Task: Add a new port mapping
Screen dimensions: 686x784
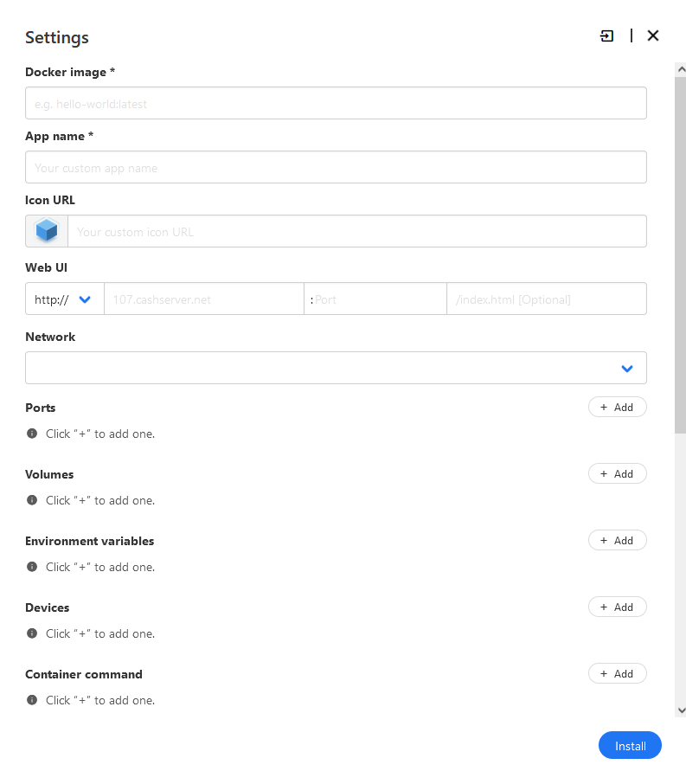Action: tap(617, 408)
